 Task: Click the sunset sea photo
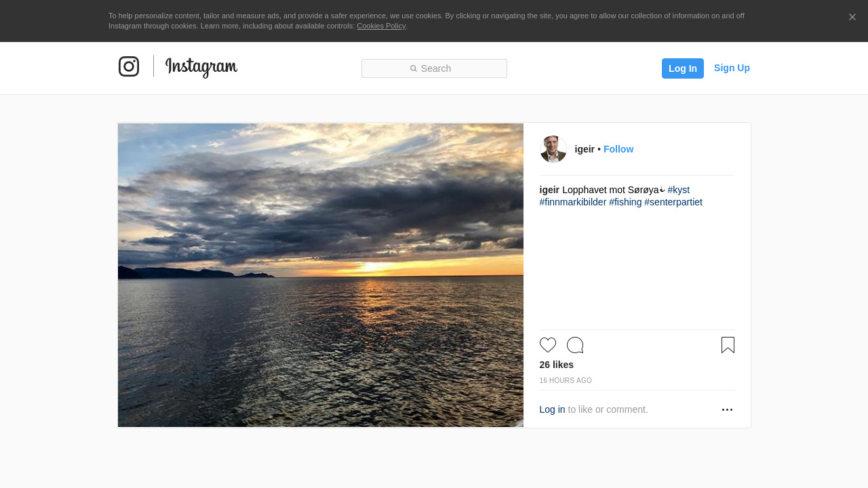tap(321, 275)
